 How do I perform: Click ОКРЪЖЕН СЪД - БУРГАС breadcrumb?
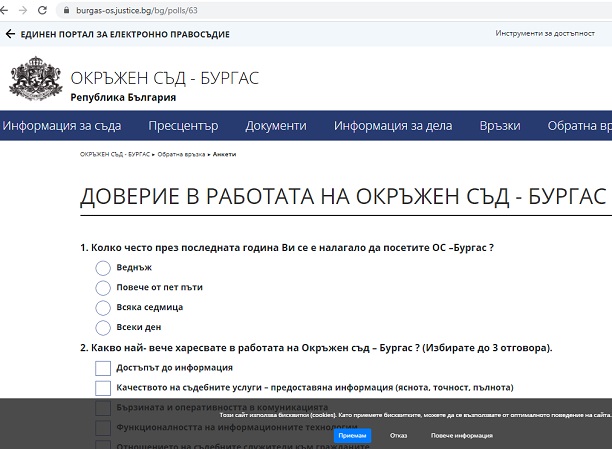115,154
